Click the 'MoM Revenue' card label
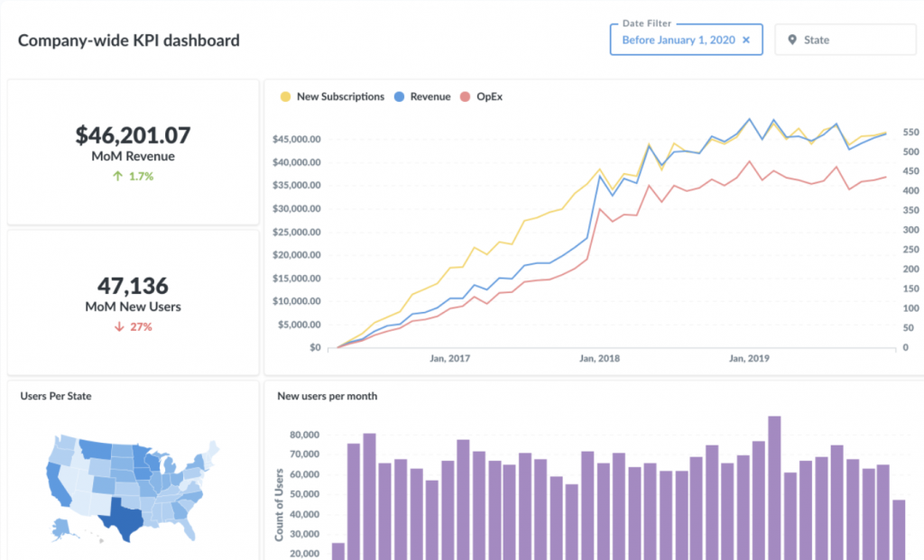924x560 pixels. pos(134,156)
